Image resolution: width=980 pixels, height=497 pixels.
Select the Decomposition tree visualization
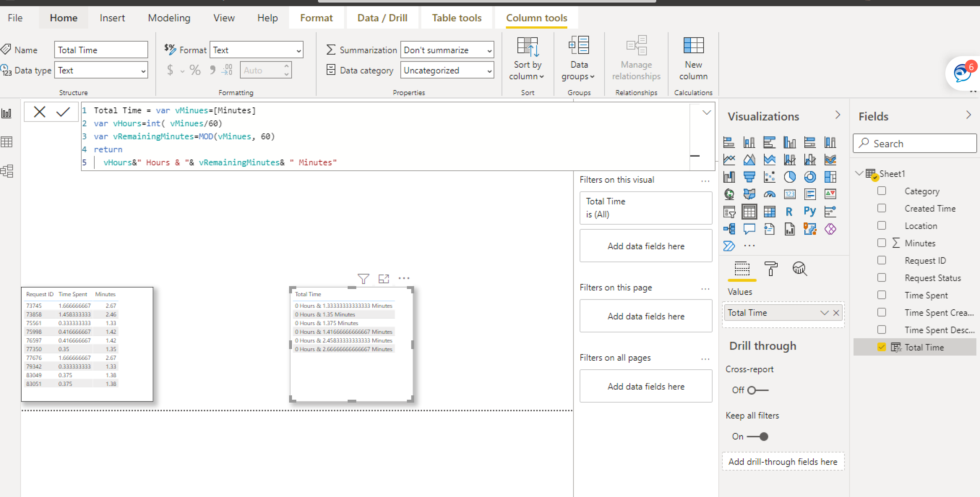729,229
